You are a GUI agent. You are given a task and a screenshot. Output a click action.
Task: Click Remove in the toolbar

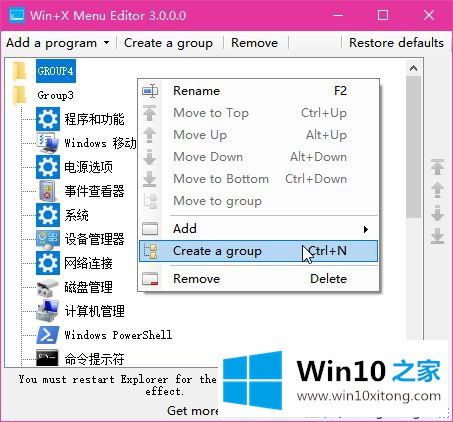254,43
